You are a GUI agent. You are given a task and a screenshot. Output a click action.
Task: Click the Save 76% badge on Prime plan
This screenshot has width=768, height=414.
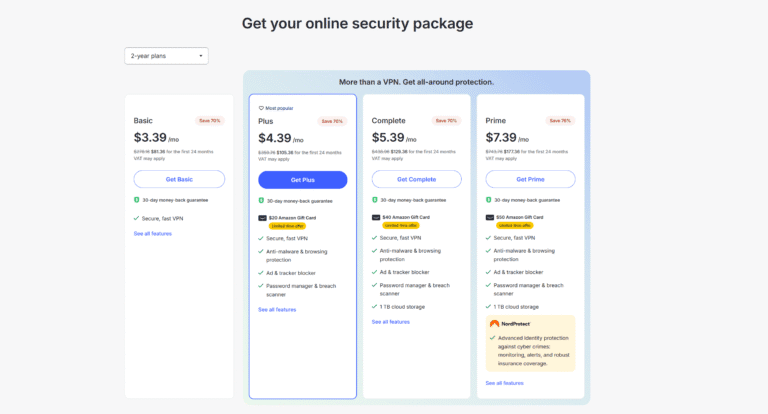560,121
